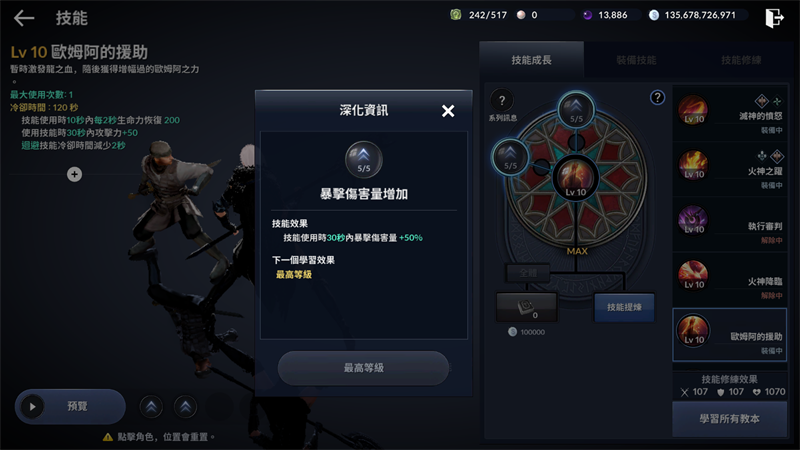
Task: Select the 滅神的憤怒 skill in the list
Action: pyautogui.click(x=730, y=113)
